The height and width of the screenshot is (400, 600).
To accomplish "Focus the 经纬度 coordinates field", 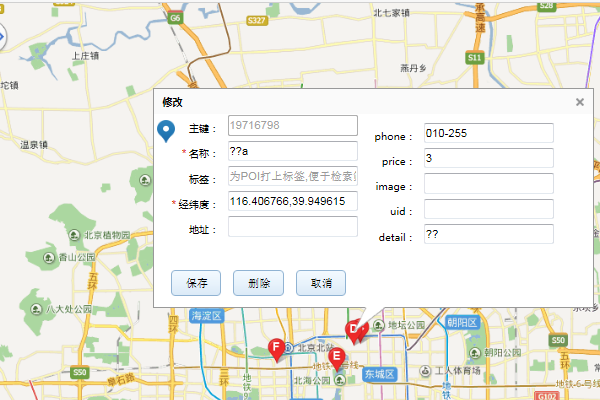I will 293,201.
